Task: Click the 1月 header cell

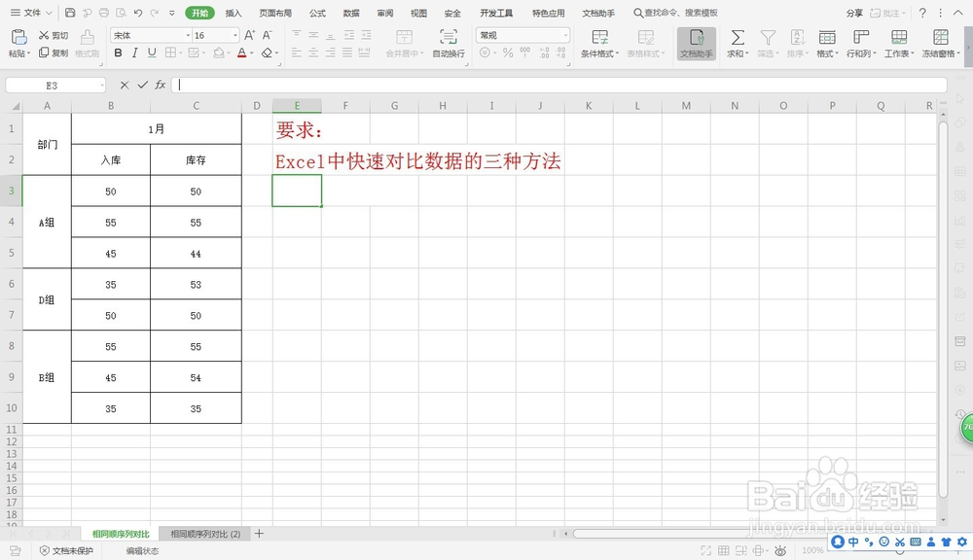Action: tap(157, 129)
